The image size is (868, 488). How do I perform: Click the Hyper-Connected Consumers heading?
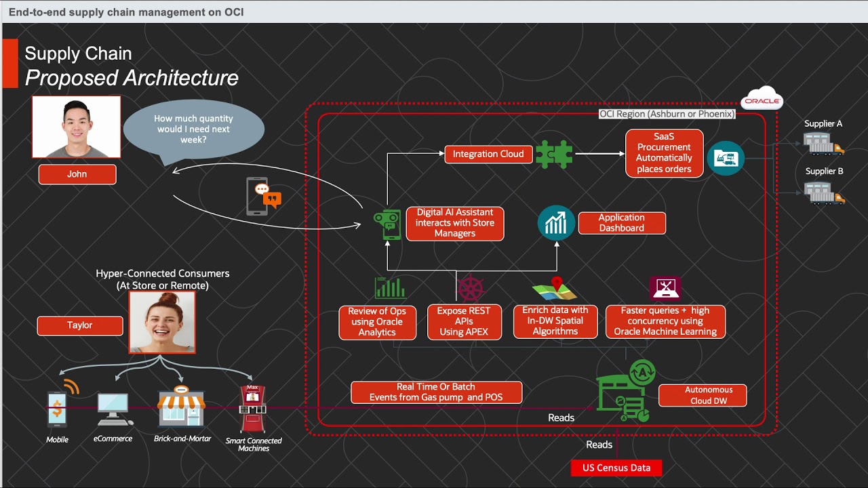click(x=163, y=279)
